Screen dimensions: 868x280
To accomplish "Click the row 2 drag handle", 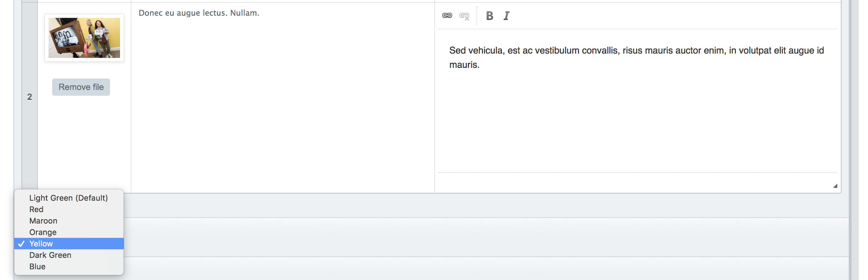I will tap(30, 97).
